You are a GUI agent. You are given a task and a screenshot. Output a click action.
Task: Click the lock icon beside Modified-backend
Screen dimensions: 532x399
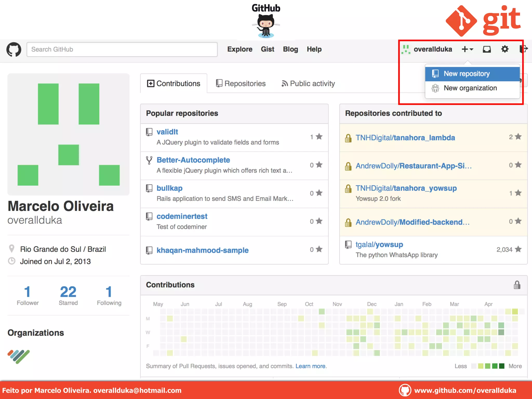348,222
